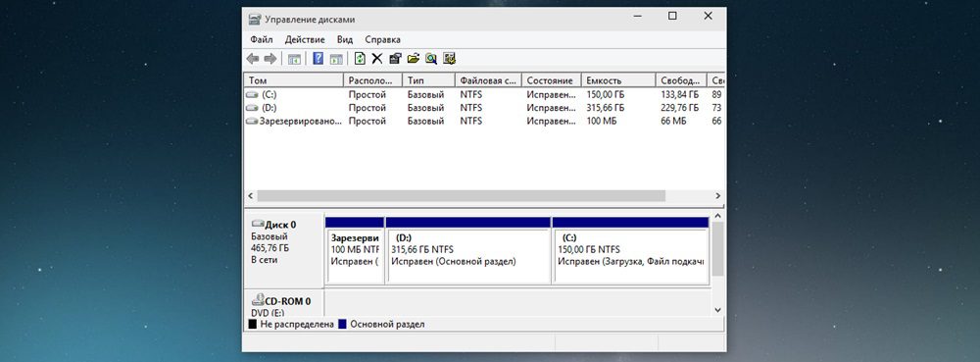980x362 pixels.
Task: Click the green Refresh icon
Action: point(360,59)
